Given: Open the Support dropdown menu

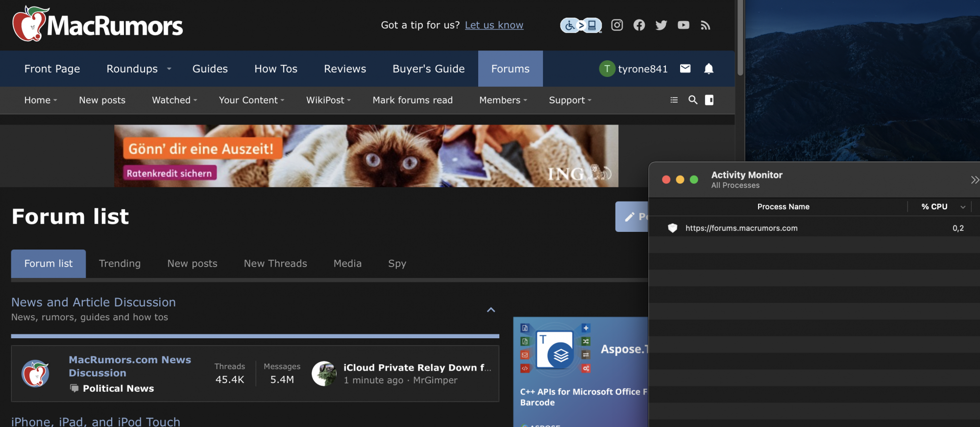Looking at the screenshot, I should 570,100.
